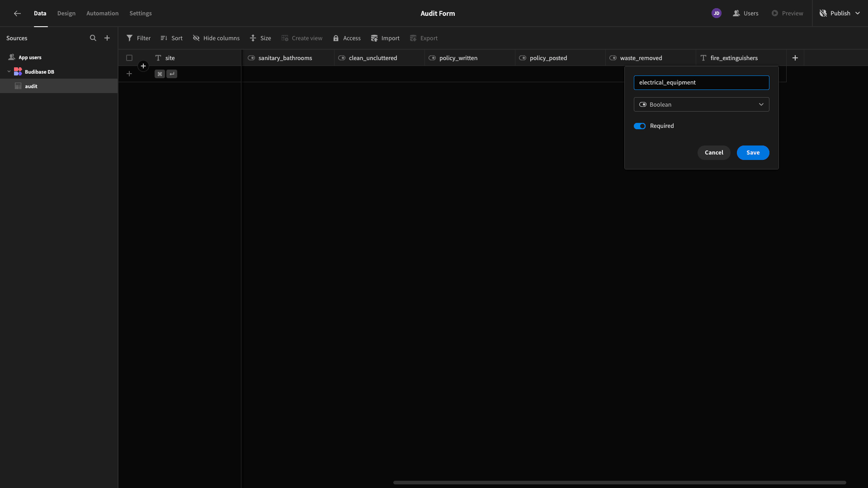
Task: Add a new source with plus icon
Action: click(107, 38)
